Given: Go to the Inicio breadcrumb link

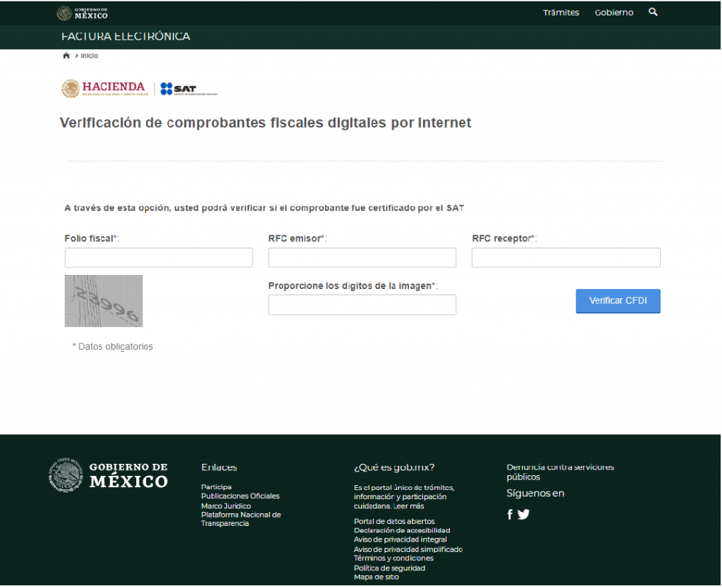Looking at the screenshot, I should [x=90, y=56].
